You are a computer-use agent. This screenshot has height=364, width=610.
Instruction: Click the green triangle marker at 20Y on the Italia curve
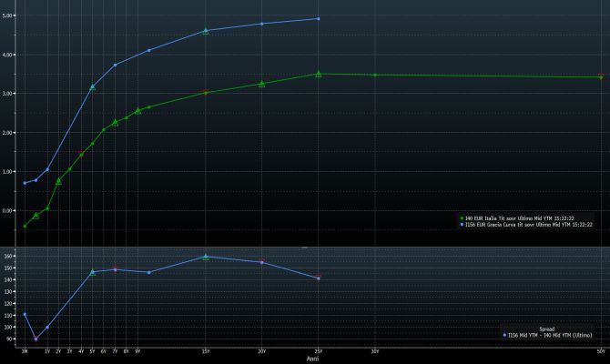point(262,84)
